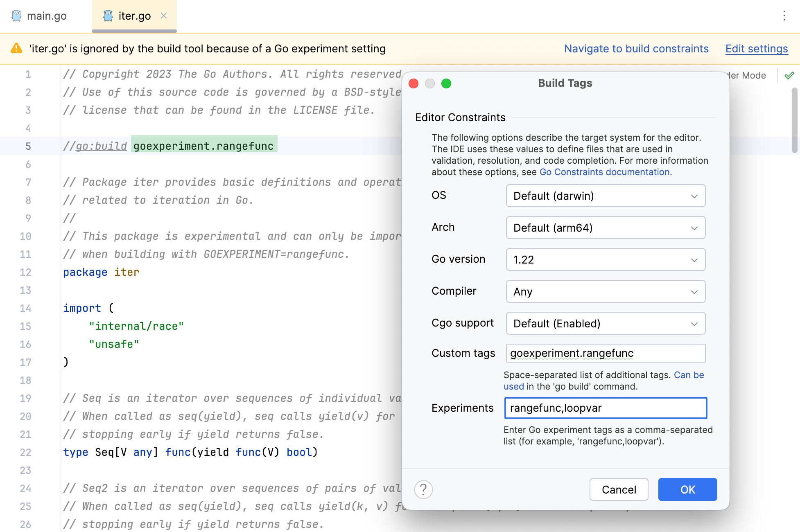
Task: Click inside the Experiments input field
Action: [605, 408]
